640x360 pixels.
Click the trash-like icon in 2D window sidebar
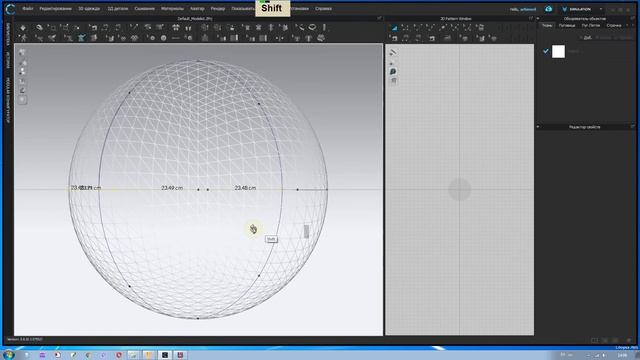[393, 81]
